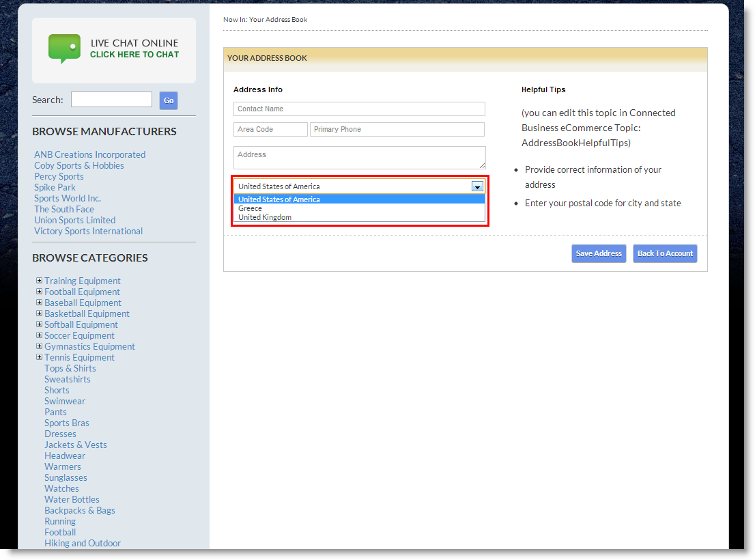Expand the Soccer Equipment plus icon

39,335
